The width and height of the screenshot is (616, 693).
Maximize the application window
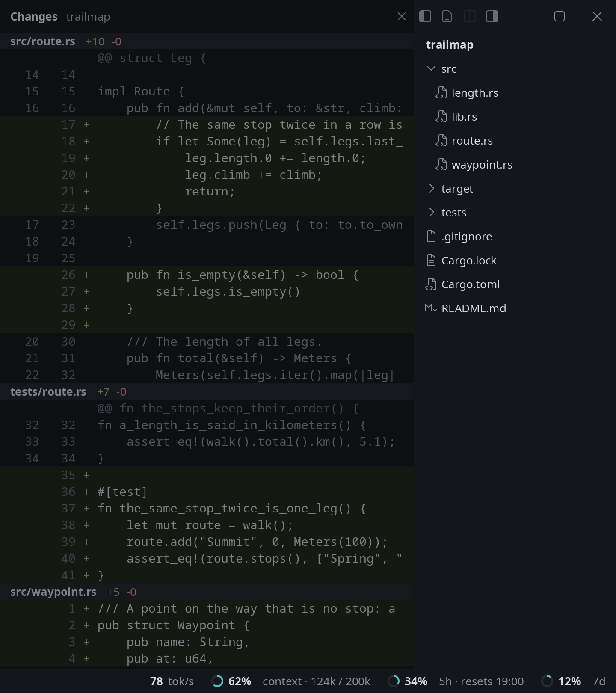(x=560, y=16)
